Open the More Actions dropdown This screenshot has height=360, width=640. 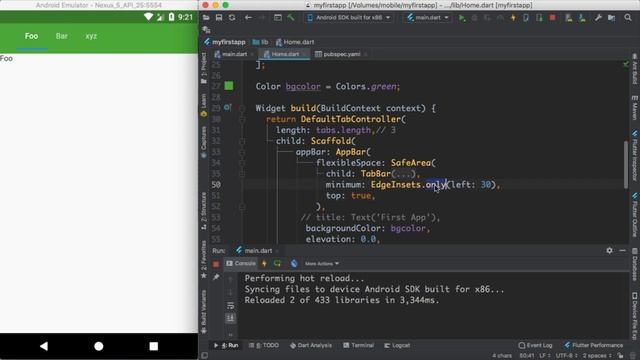(x=322, y=264)
